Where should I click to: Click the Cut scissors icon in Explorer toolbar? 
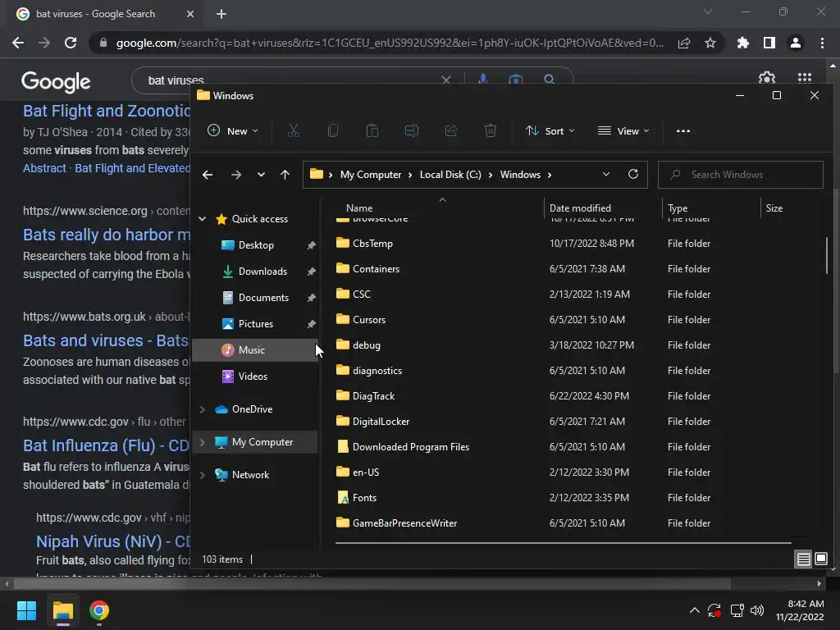click(294, 130)
